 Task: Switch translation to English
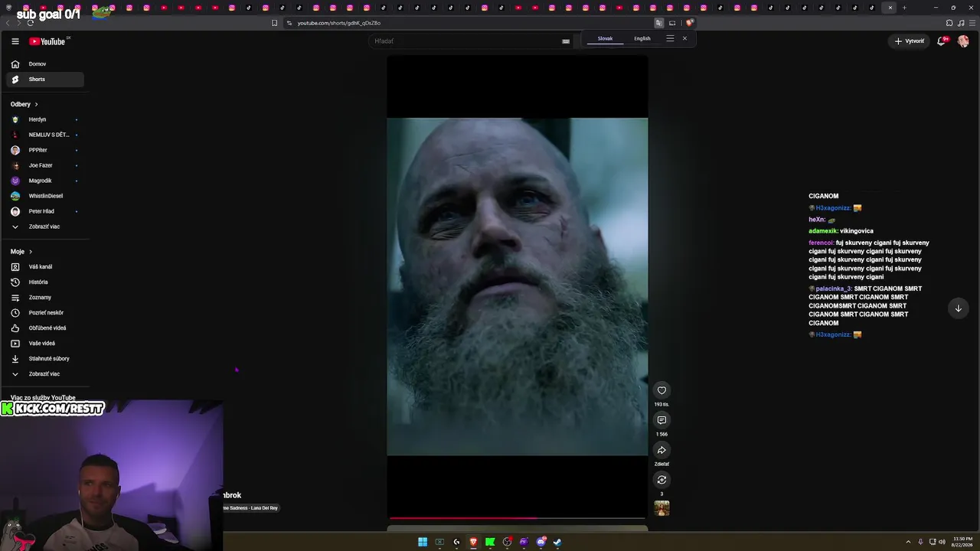click(642, 38)
